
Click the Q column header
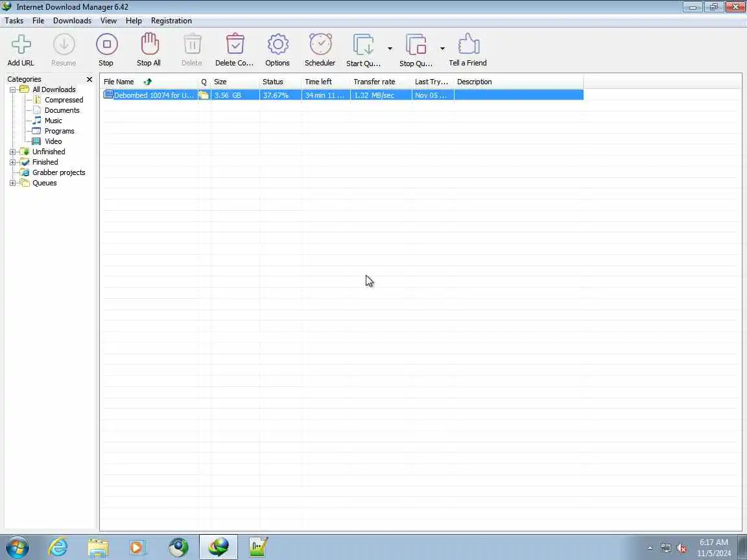(204, 82)
